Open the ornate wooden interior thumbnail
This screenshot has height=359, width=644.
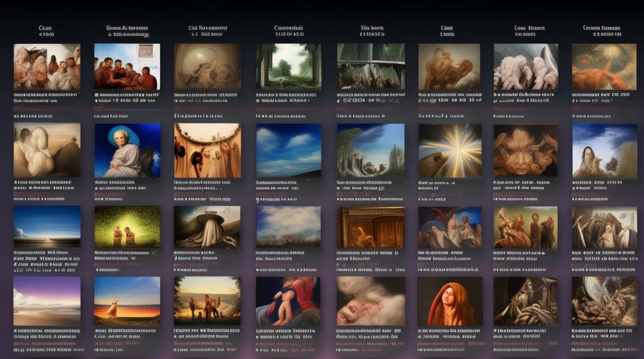[x=371, y=227]
